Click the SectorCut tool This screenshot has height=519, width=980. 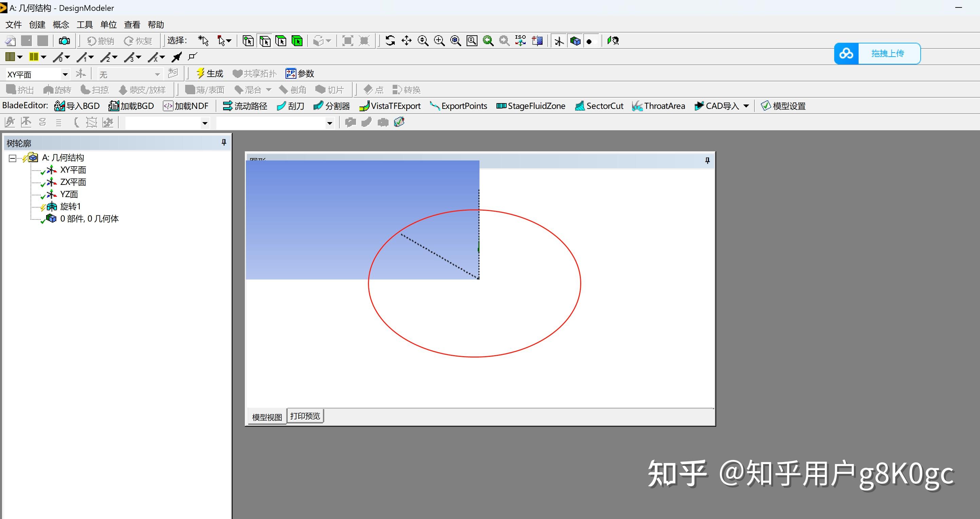599,106
